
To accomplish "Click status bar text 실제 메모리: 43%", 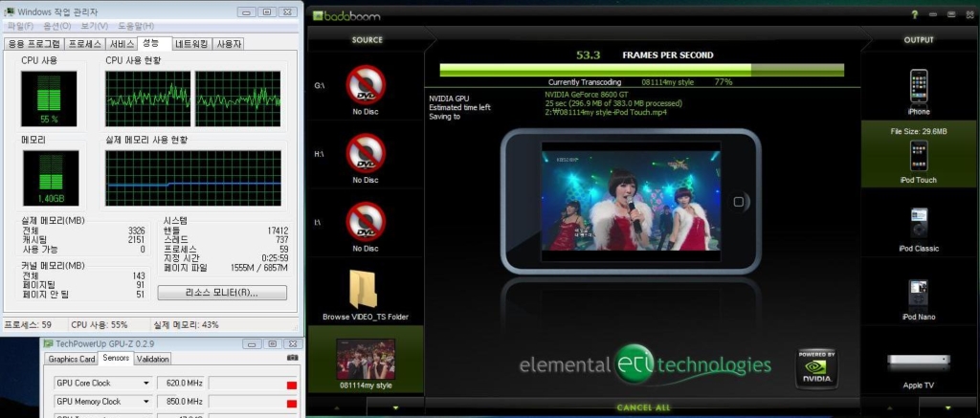I will tap(187, 325).
